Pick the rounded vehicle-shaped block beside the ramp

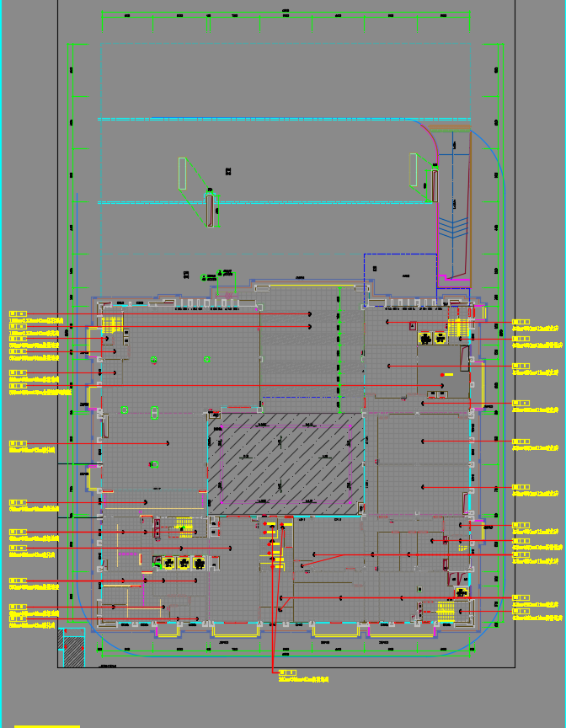coord(435,185)
